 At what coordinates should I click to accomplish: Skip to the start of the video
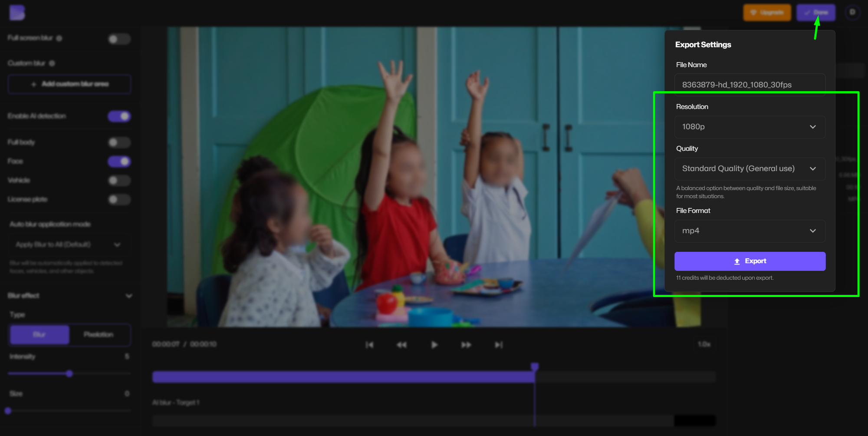coord(369,345)
